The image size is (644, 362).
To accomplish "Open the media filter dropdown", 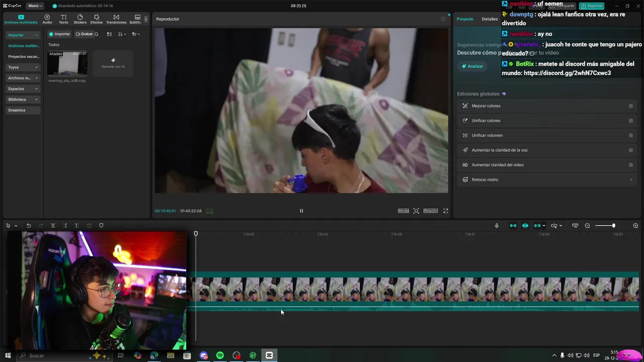I will pyautogui.click(x=135, y=34).
